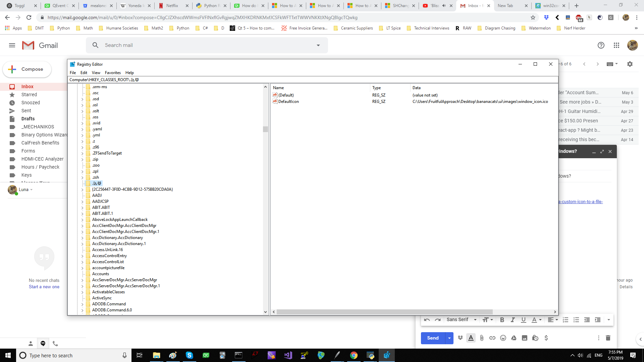
Task: Select the DefaultIcon registry value
Action: tap(288, 102)
